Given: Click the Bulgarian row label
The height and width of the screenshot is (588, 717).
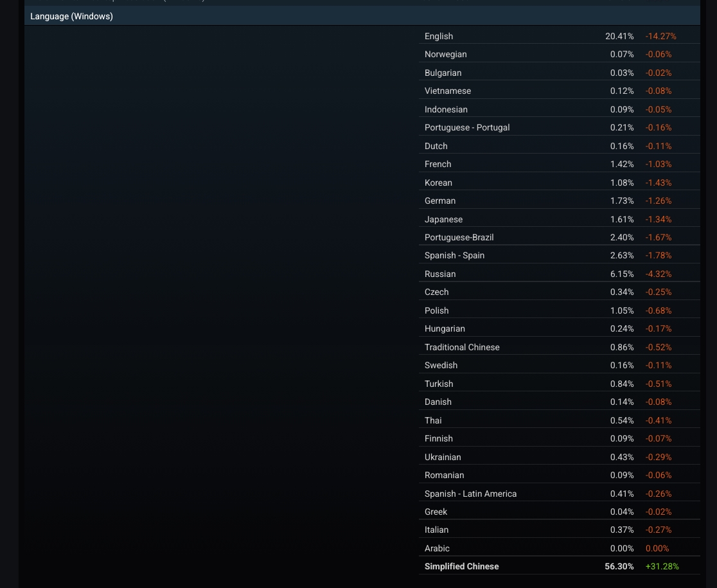Looking at the screenshot, I should coord(443,73).
